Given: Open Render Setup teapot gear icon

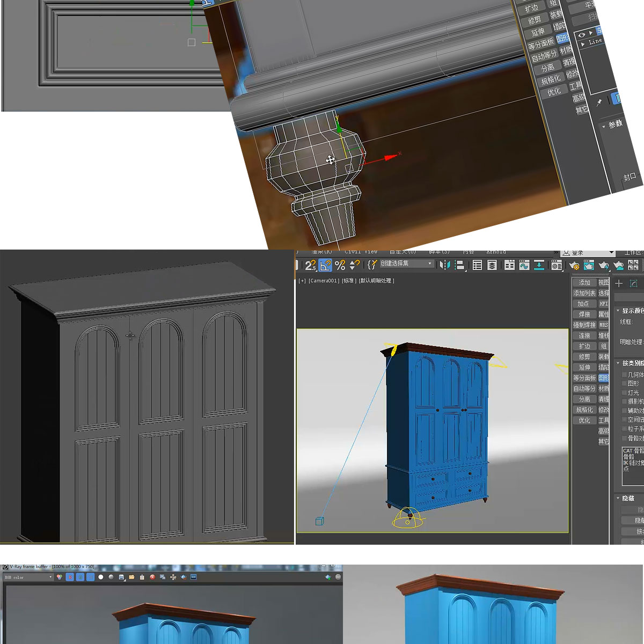Looking at the screenshot, I should [x=574, y=265].
